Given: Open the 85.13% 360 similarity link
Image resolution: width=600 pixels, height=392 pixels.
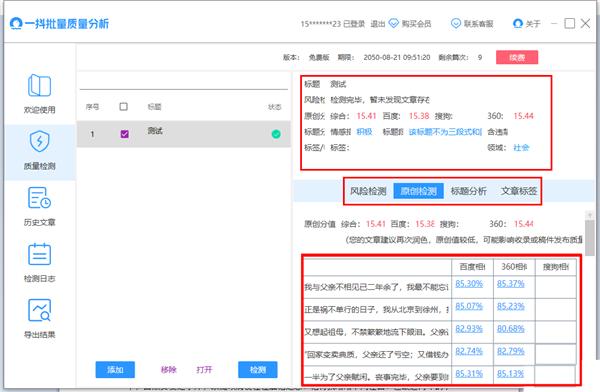Looking at the screenshot, I should coord(510,374).
